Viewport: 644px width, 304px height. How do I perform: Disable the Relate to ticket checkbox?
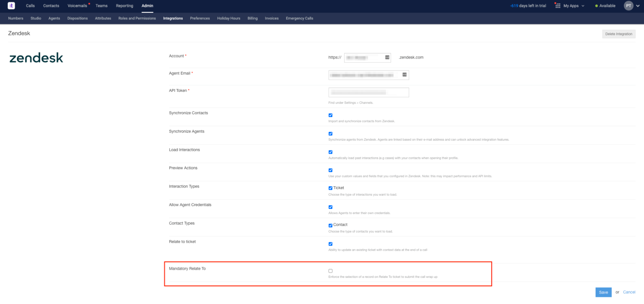tap(330, 244)
